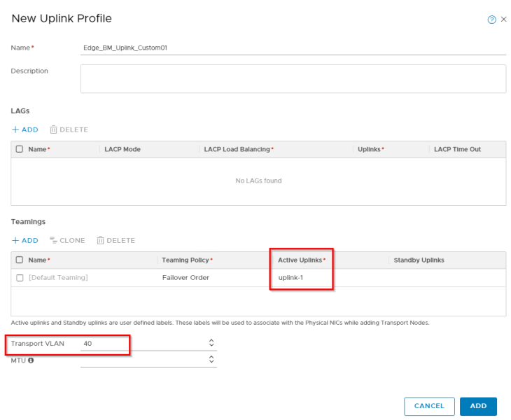
Task: Click the uplink-1 Active Uplinks cell
Action: click(x=290, y=278)
